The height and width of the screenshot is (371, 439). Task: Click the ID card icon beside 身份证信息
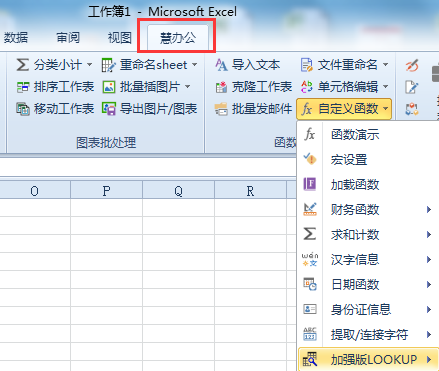tap(310, 309)
